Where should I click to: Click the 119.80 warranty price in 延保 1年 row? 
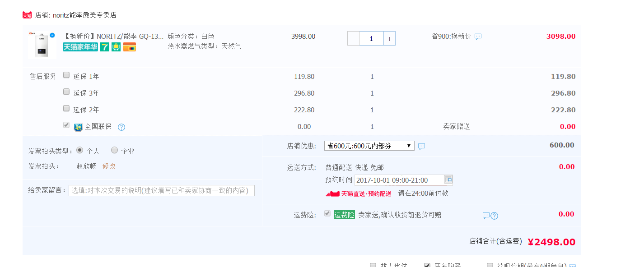coord(304,77)
